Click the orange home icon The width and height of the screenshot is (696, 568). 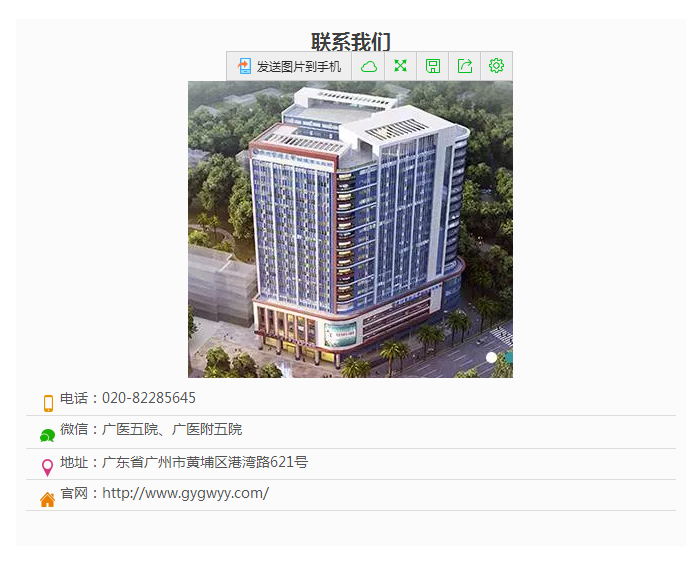[x=47, y=500]
